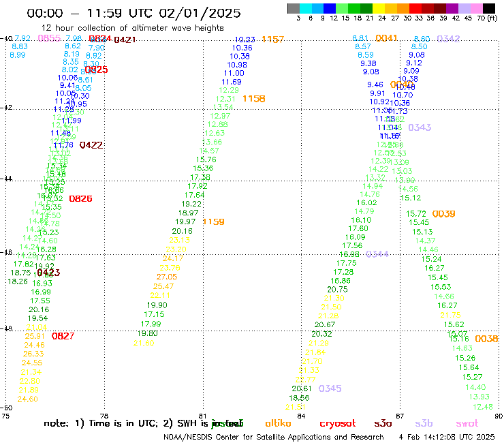This screenshot has height=443, width=504.
Task: Click the 4 Feb 14:12:08 UTC timestamp
Action: 447,437
